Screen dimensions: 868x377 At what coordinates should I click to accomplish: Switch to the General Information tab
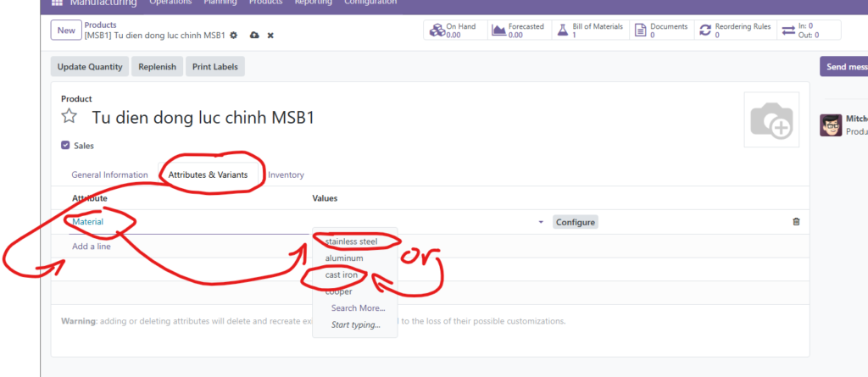[x=109, y=175]
